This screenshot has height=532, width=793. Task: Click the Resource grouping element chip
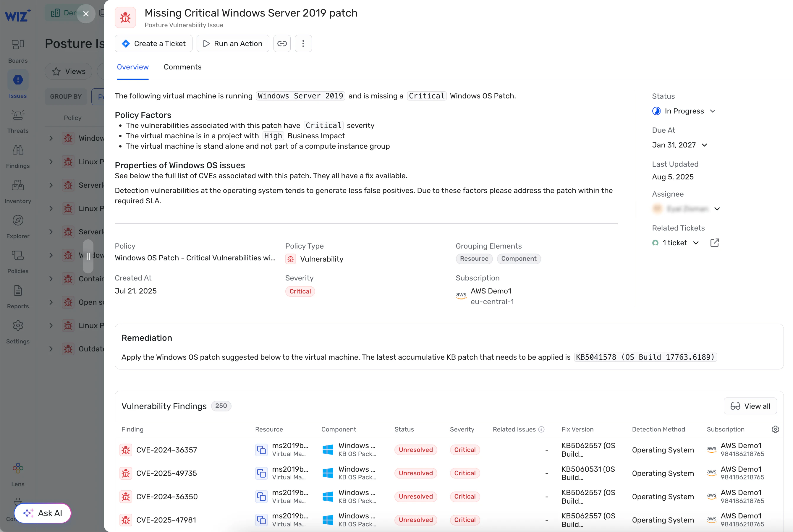(x=474, y=259)
